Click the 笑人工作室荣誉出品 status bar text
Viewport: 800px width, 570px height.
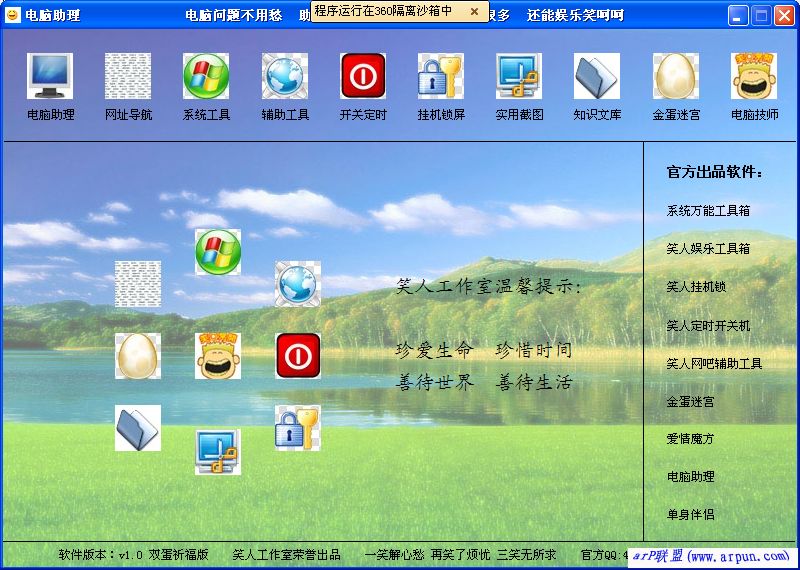286,555
